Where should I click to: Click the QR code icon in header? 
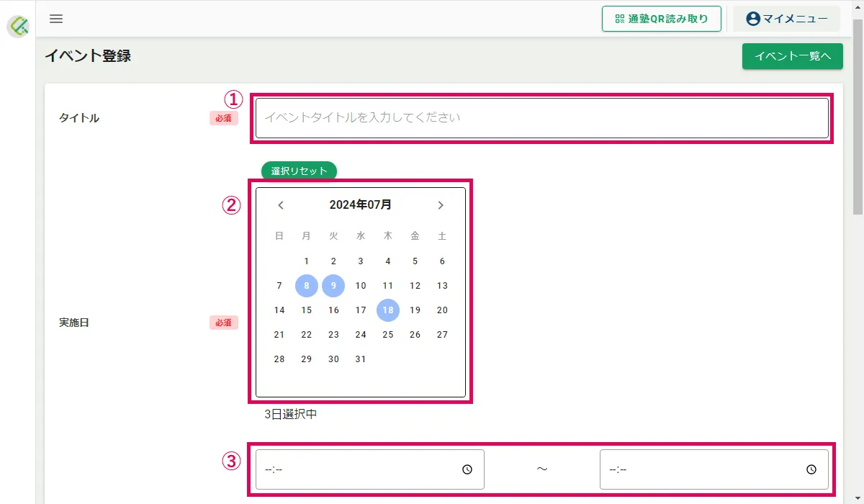[x=620, y=19]
